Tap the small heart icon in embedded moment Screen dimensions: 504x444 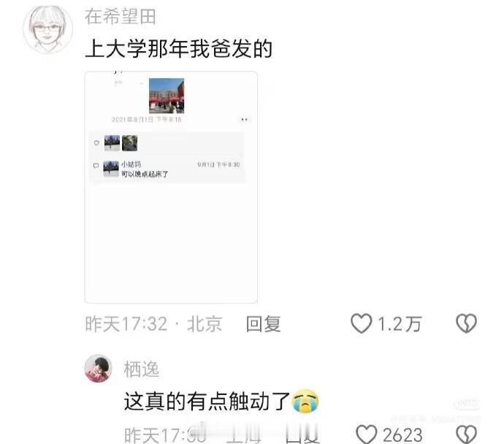point(96,143)
